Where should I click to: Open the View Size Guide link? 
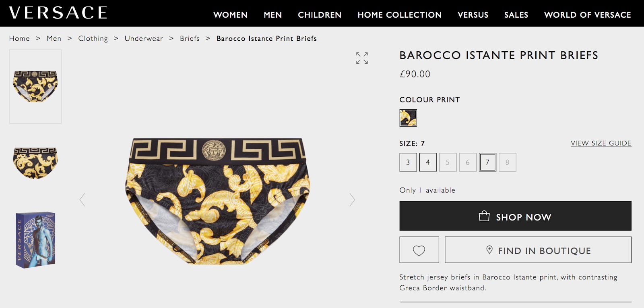click(x=601, y=143)
